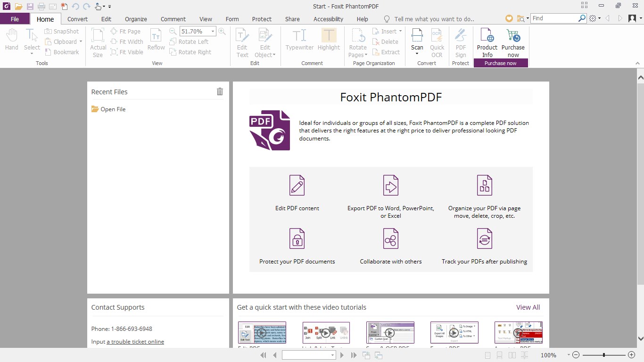
Task: Click Open File in Recent Files
Action: [x=108, y=109]
